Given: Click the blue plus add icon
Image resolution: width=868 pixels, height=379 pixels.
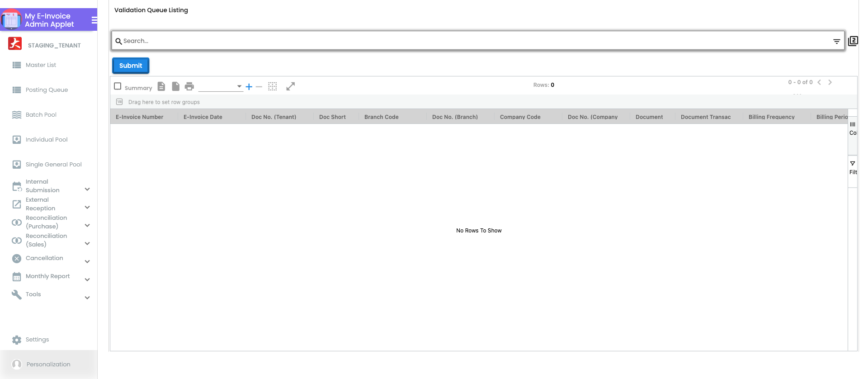Looking at the screenshot, I should [249, 87].
